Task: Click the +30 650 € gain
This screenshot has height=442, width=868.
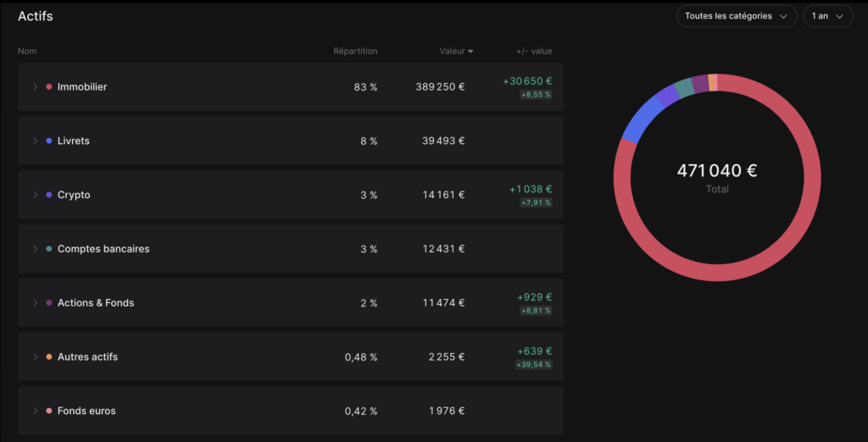Action: tap(527, 80)
